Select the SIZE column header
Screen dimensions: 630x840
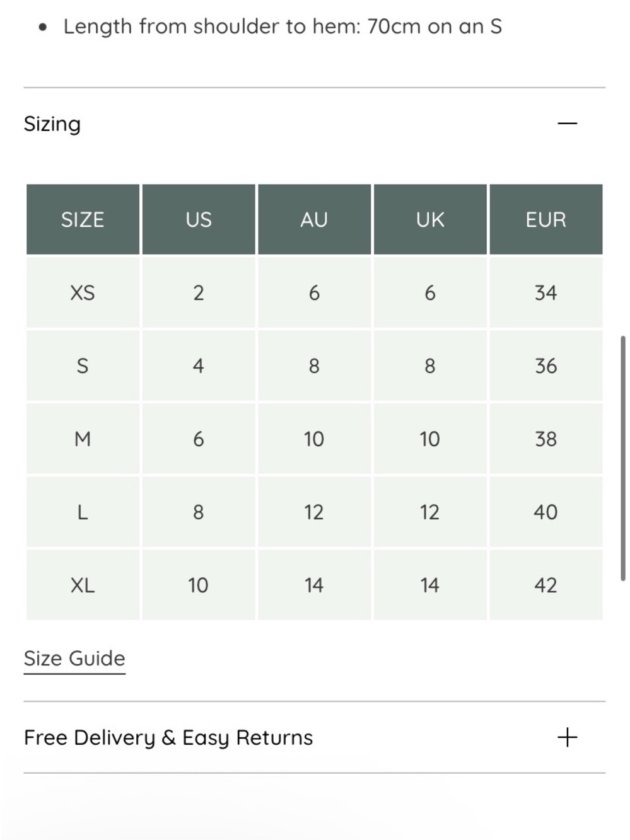tap(83, 219)
